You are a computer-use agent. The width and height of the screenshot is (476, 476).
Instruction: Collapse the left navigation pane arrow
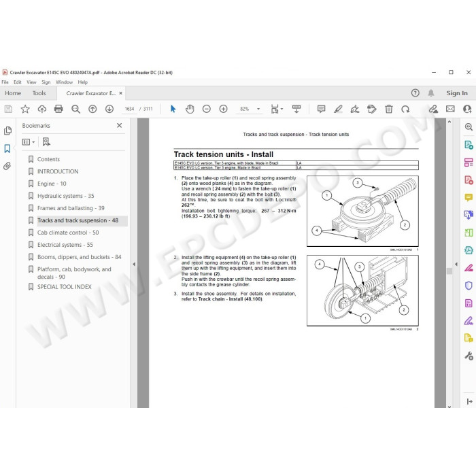[x=134, y=264]
